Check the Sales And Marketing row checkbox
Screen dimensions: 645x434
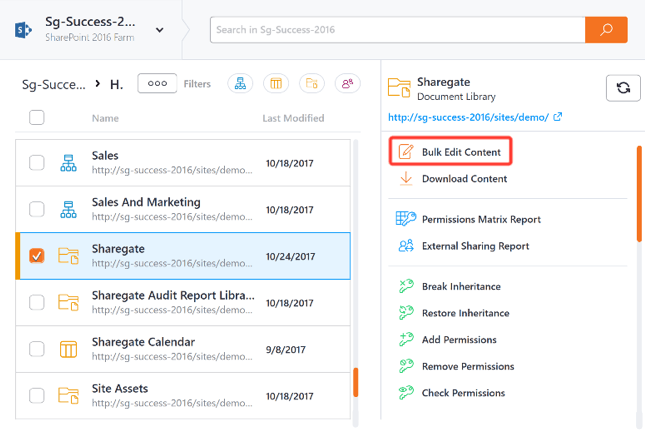coord(37,209)
